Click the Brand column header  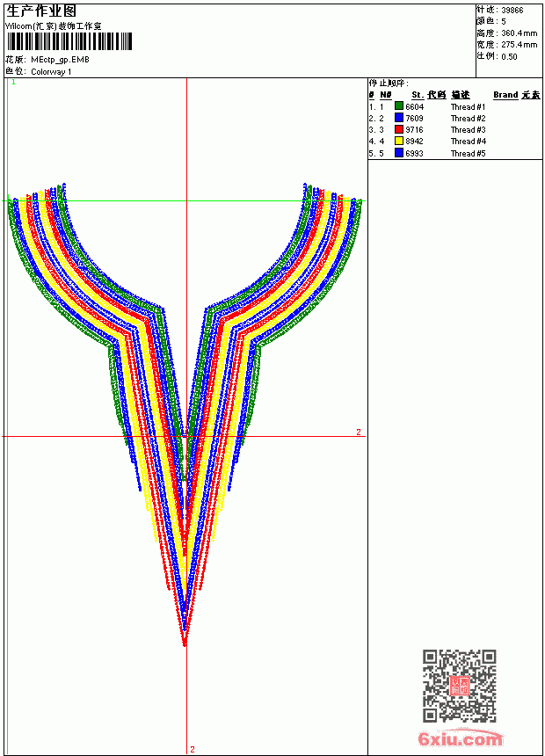coord(505,95)
